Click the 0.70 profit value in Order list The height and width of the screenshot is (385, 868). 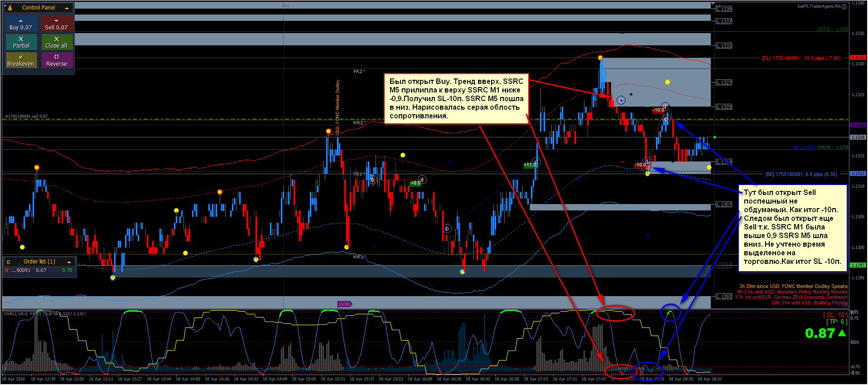[x=67, y=270]
